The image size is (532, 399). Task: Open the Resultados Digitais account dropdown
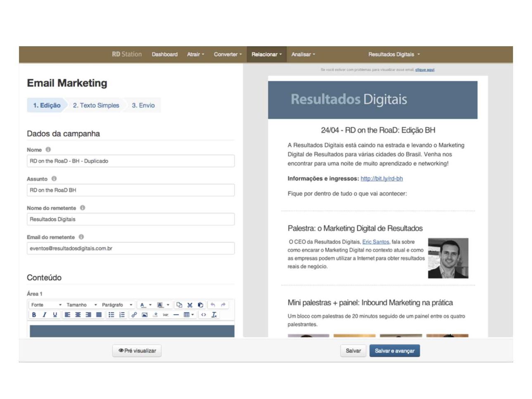pyautogui.click(x=394, y=54)
